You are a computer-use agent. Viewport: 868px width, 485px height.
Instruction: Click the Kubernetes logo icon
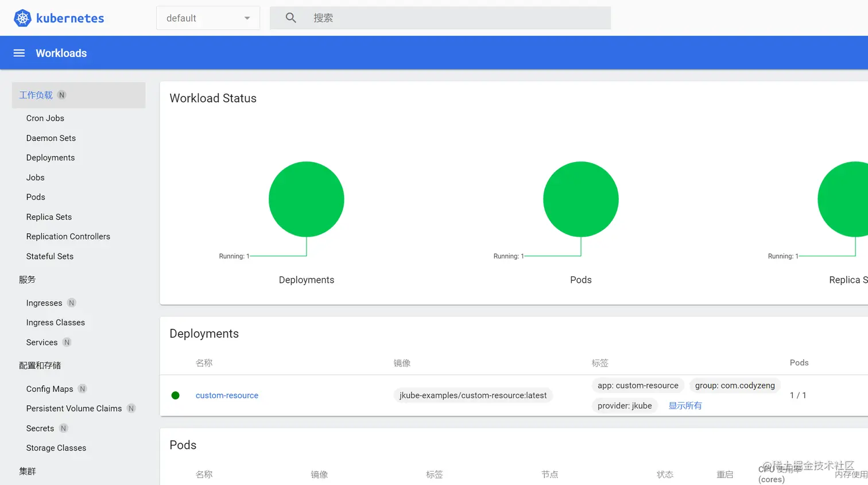pos(22,18)
